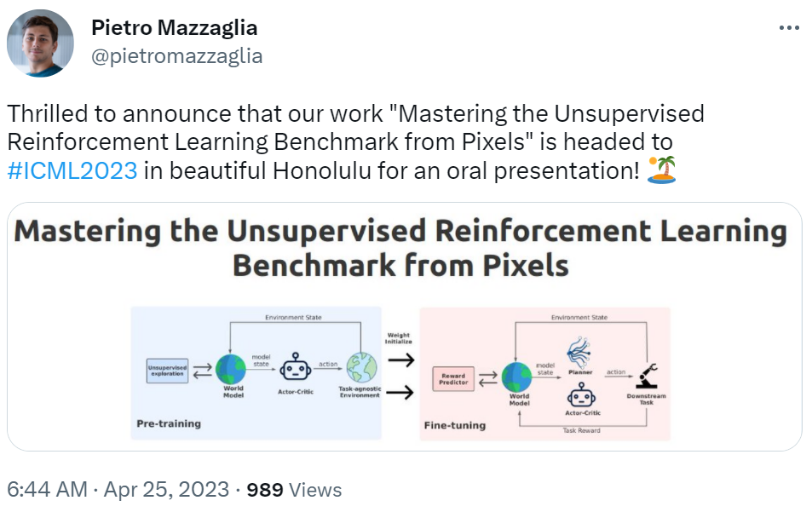Image resolution: width=812 pixels, height=512 pixels.
Task: Click the @pietromazzaglia handle
Action: [x=176, y=56]
